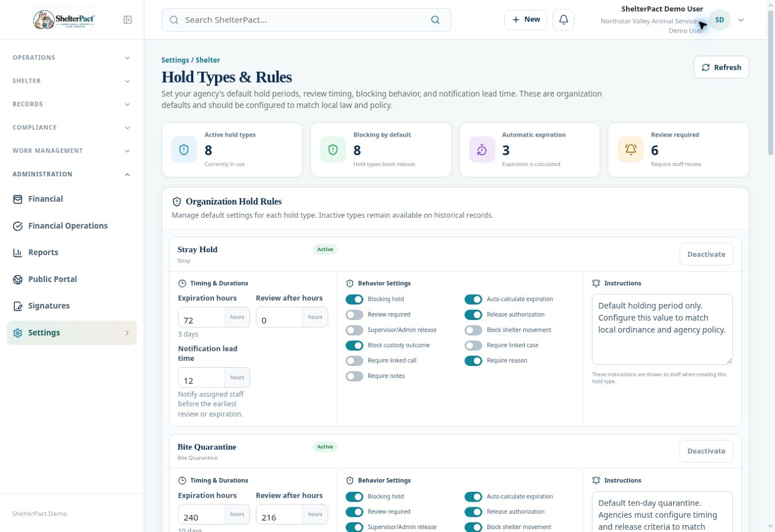Viewport: 775px width, 532px height.
Task: Edit Stray Hold Review after hours field
Action: point(279,317)
